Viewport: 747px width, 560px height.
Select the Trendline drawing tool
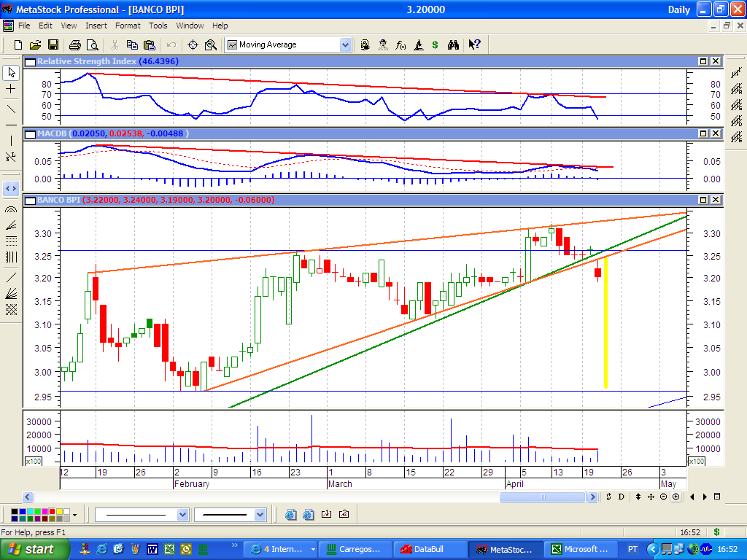click(x=11, y=109)
